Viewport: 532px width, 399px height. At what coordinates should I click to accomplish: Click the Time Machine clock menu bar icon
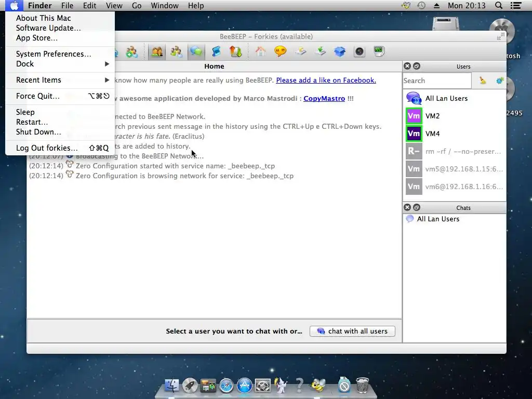(421, 5)
